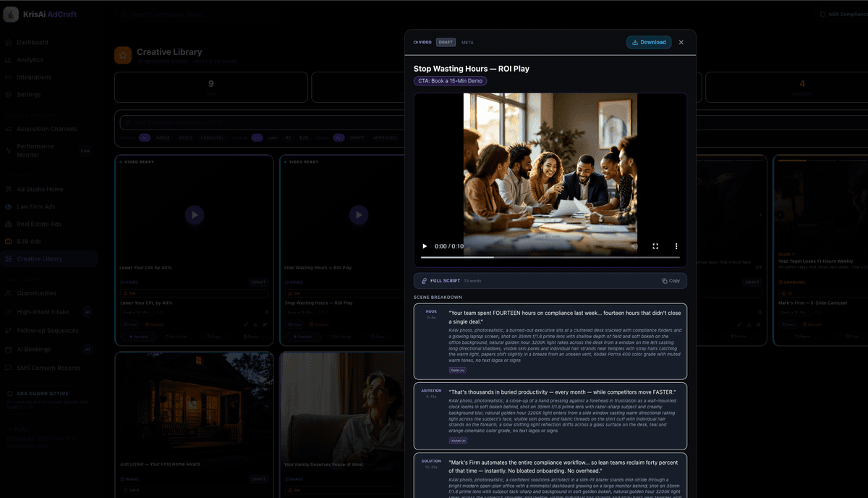This screenshot has height=498, width=868.
Task: Open Follow-up Sequences
Action: [47, 331]
